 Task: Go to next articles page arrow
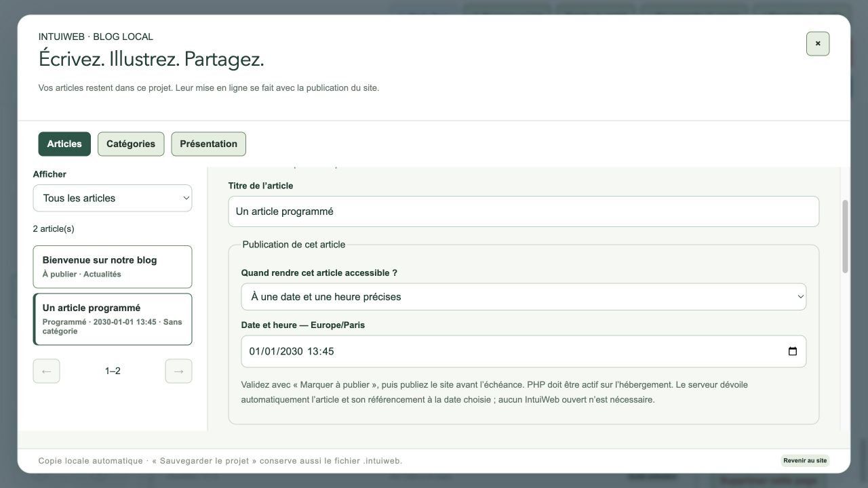[178, 371]
